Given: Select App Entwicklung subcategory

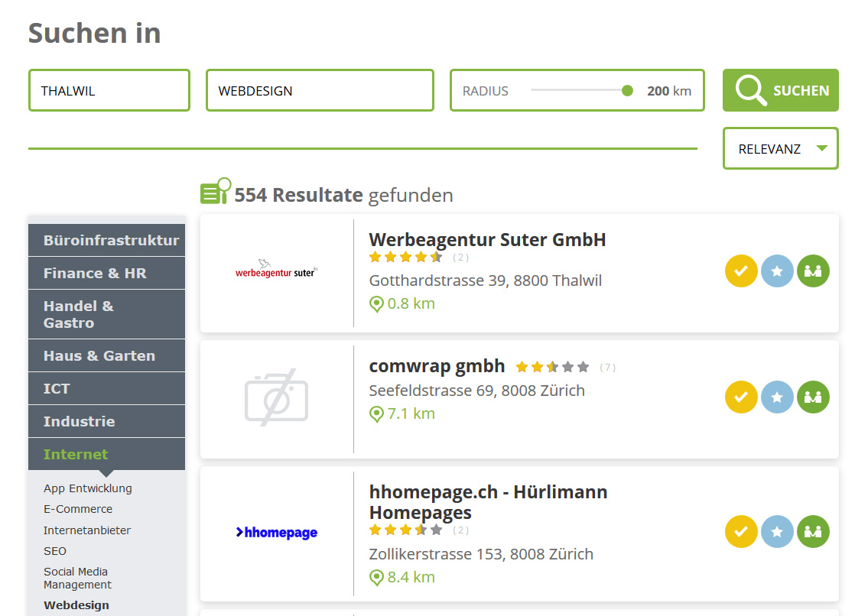Looking at the screenshot, I should pyautogui.click(x=87, y=488).
